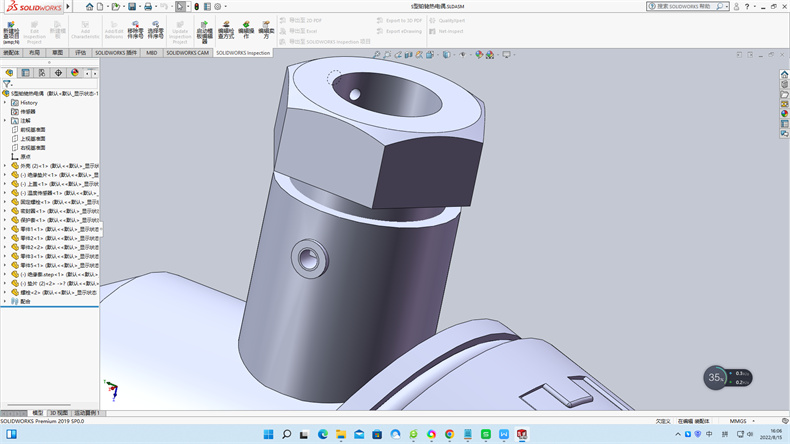The width and height of the screenshot is (790, 444).
Task: Click the 新建检查项目 button
Action: [10, 32]
